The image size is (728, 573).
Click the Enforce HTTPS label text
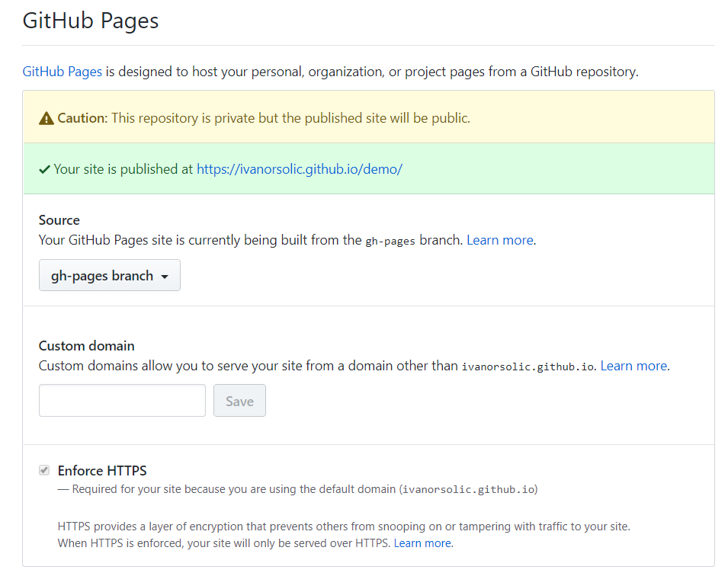point(102,471)
